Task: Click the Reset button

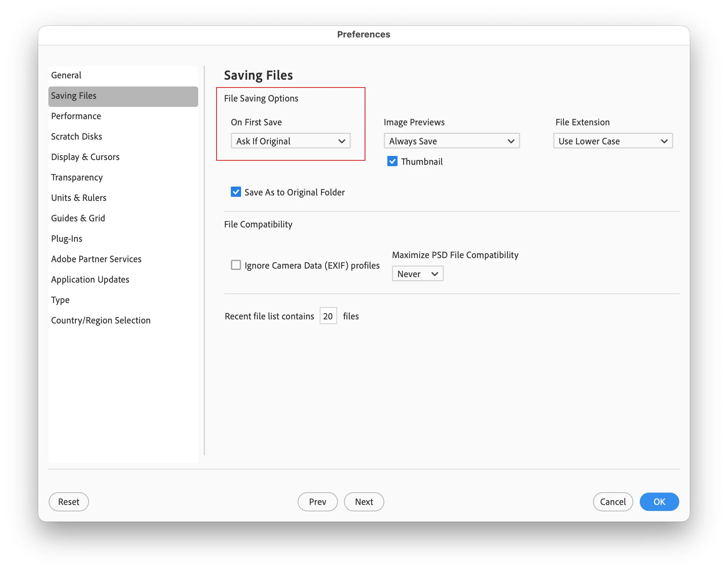Action: coord(68,502)
